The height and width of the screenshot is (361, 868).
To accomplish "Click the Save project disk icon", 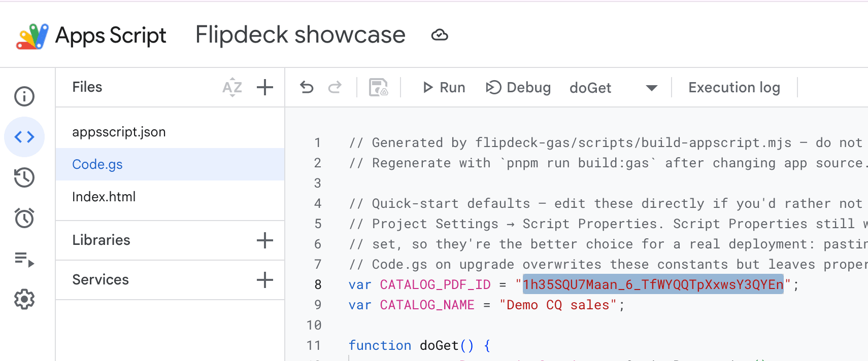I will tap(379, 88).
